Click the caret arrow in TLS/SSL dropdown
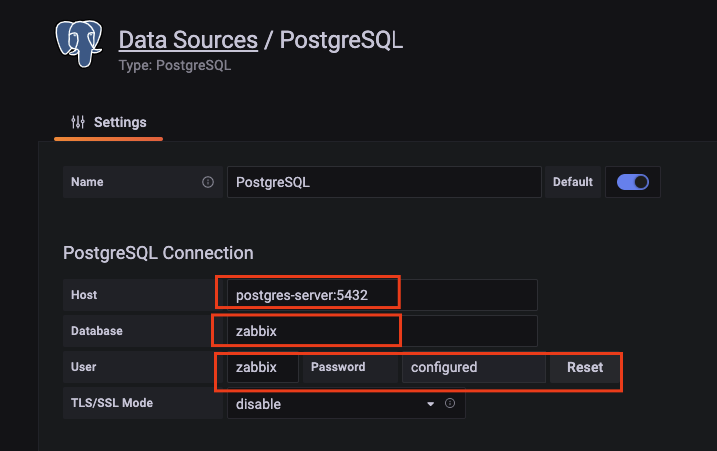Screen dimensions: 717x451 coord(431,404)
